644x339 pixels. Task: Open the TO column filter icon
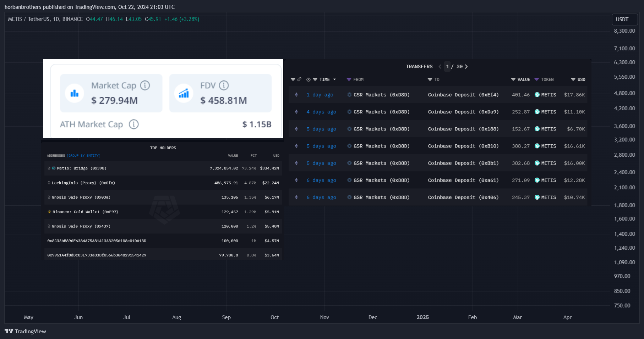click(430, 80)
